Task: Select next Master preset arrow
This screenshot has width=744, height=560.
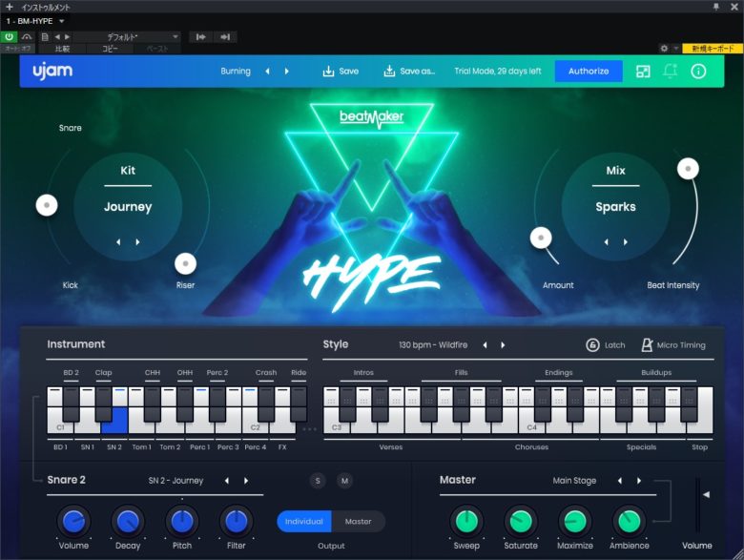Action: 639,481
